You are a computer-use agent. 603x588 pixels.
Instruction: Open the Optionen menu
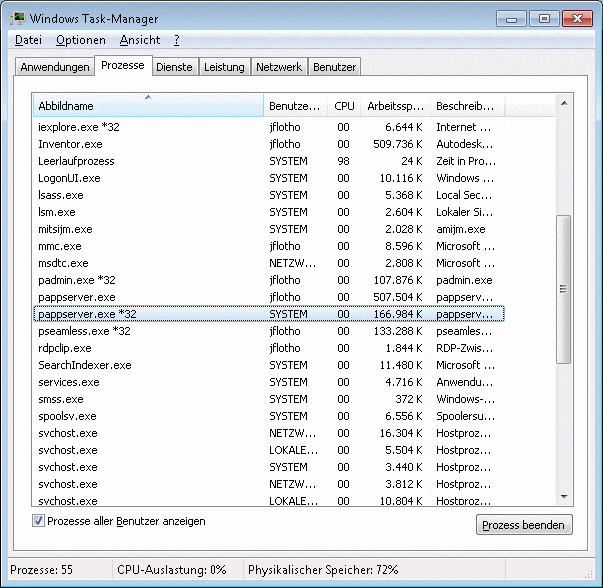click(x=81, y=40)
